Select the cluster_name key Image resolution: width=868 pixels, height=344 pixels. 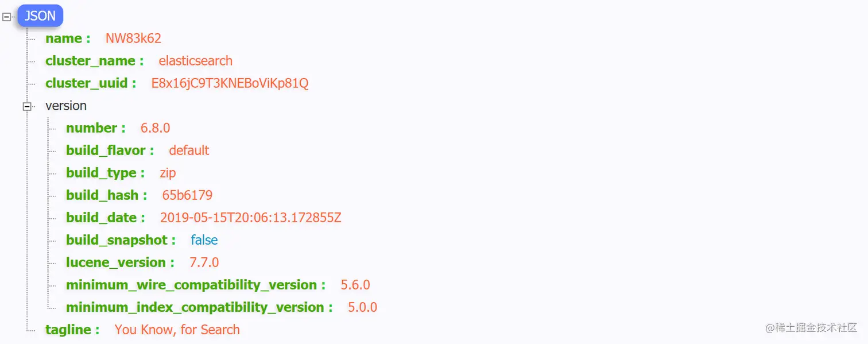90,61
